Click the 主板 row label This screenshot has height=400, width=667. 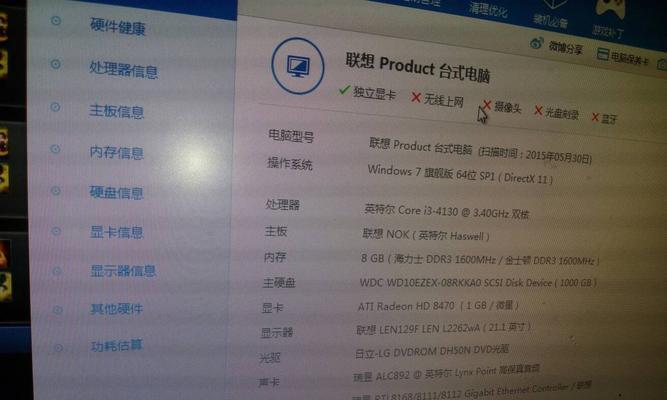click(276, 231)
